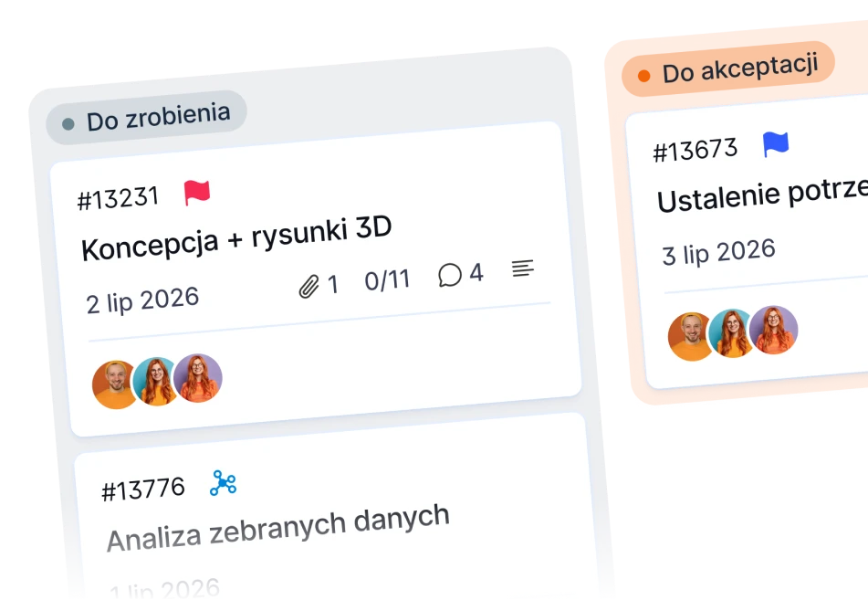Show the description lines icon
Viewport: 868px width, 600px height.
(x=523, y=268)
